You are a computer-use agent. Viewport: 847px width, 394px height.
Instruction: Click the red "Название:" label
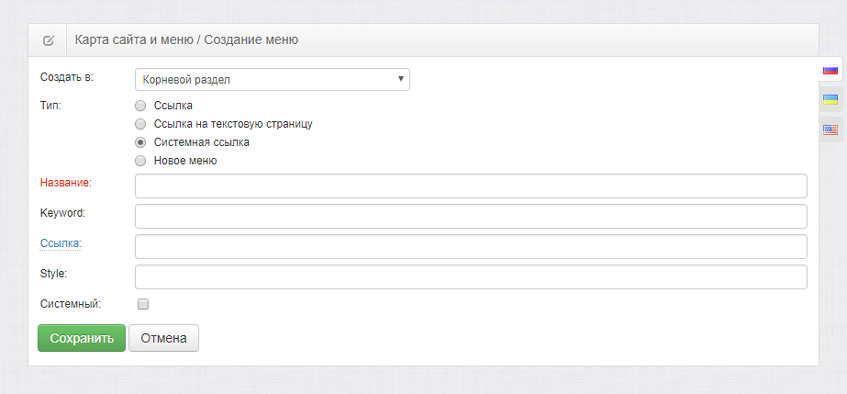[66, 183]
